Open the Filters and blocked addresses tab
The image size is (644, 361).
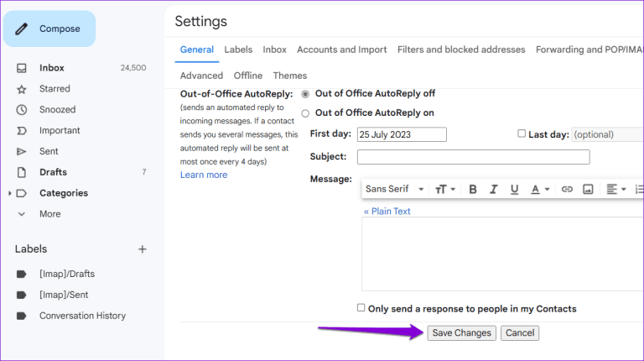pos(461,50)
